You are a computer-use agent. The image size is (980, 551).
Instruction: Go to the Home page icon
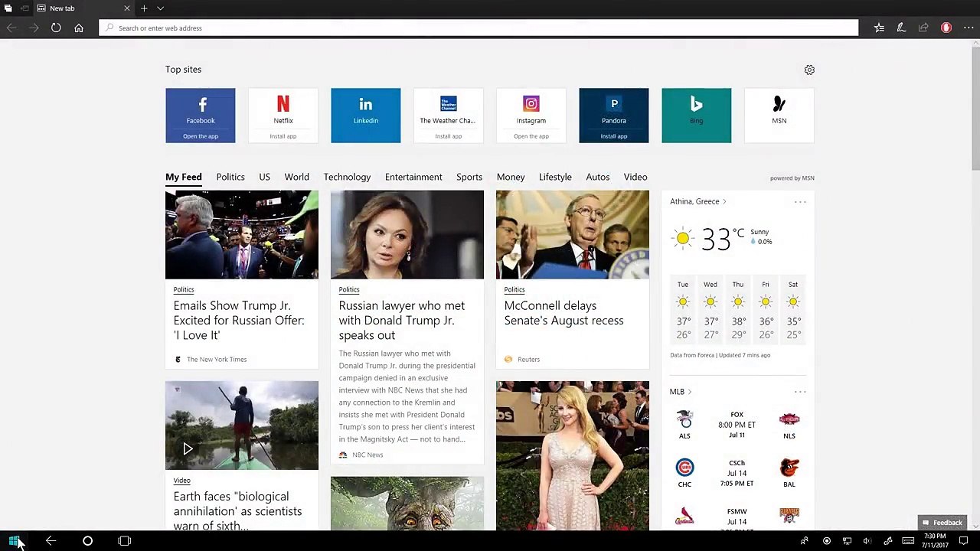(x=78, y=28)
